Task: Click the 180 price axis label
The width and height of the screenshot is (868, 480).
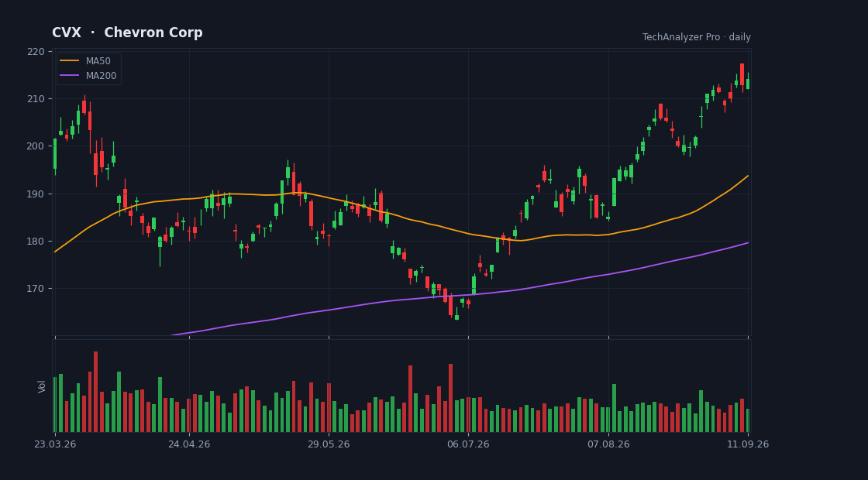Action: [36, 242]
